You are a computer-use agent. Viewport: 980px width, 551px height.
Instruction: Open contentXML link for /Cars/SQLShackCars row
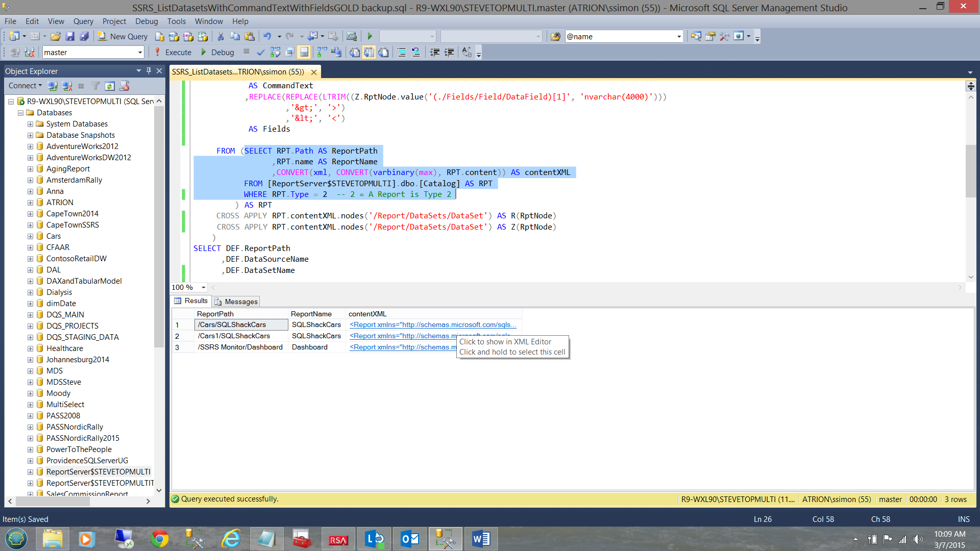pyautogui.click(x=432, y=324)
